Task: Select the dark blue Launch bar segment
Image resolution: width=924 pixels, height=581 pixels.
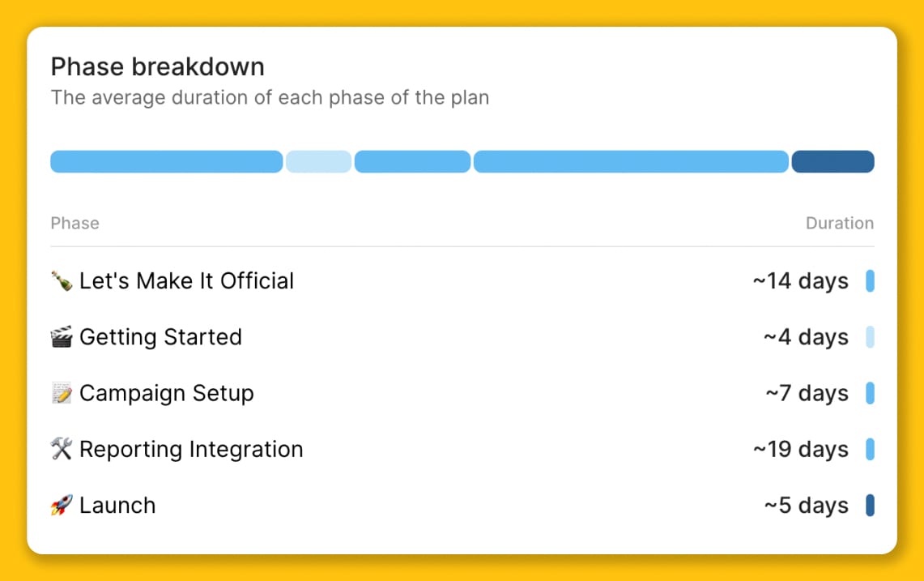Action: point(832,161)
